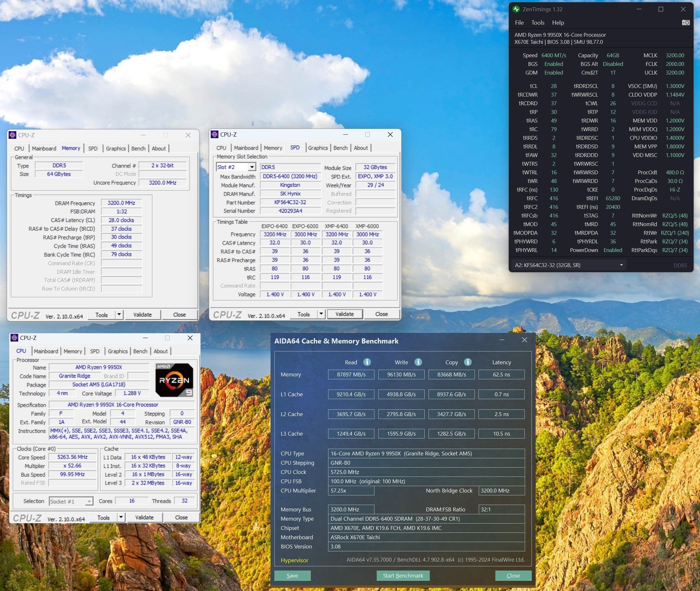Open the ZenTimings Tools menu
Screen dimensions: 700x591
[538, 22]
